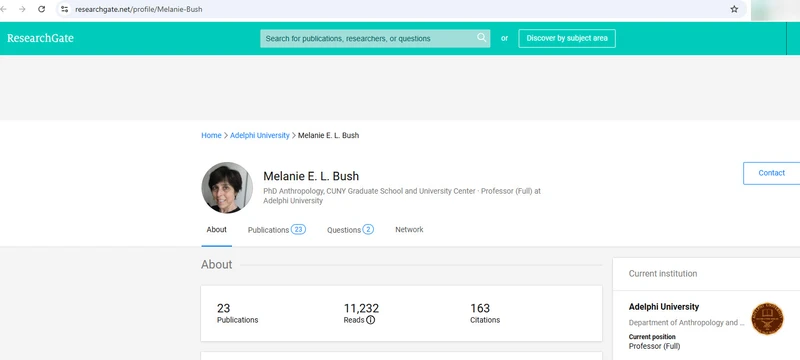Click the browser forward arrow
This screenshot has height=360, width=800.
point(22,9)
